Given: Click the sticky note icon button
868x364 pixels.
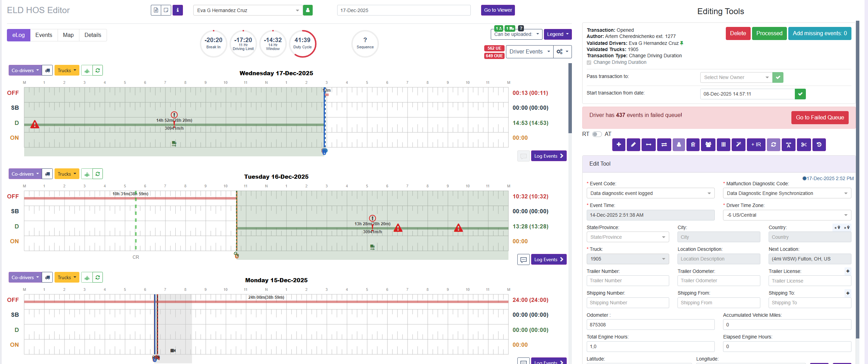Looking at the screenshot, I should click(x=166, y=10).
